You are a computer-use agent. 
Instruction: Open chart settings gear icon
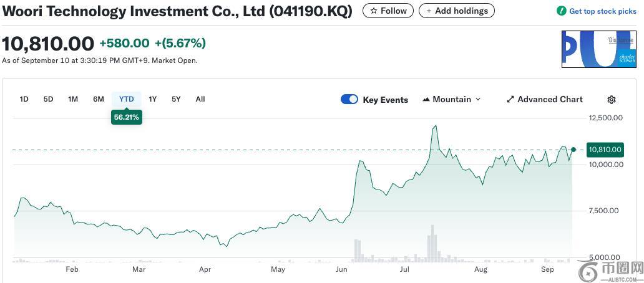(612, 100)
